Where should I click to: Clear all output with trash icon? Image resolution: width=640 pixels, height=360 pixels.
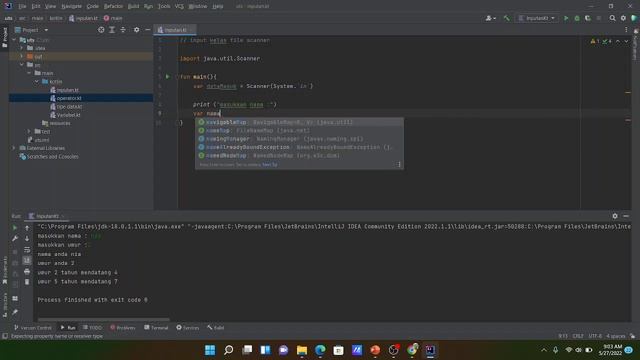tap(27, 282)
